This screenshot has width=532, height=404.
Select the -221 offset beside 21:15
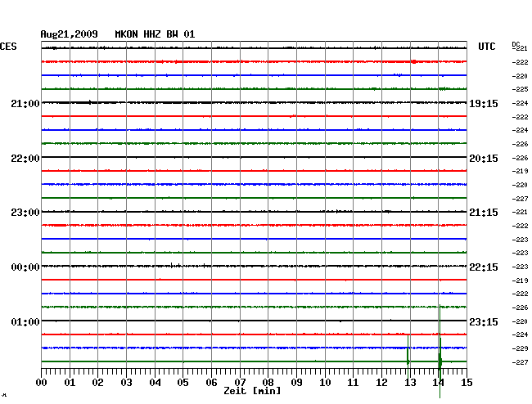pyautogui.click(x=520, y=212)
